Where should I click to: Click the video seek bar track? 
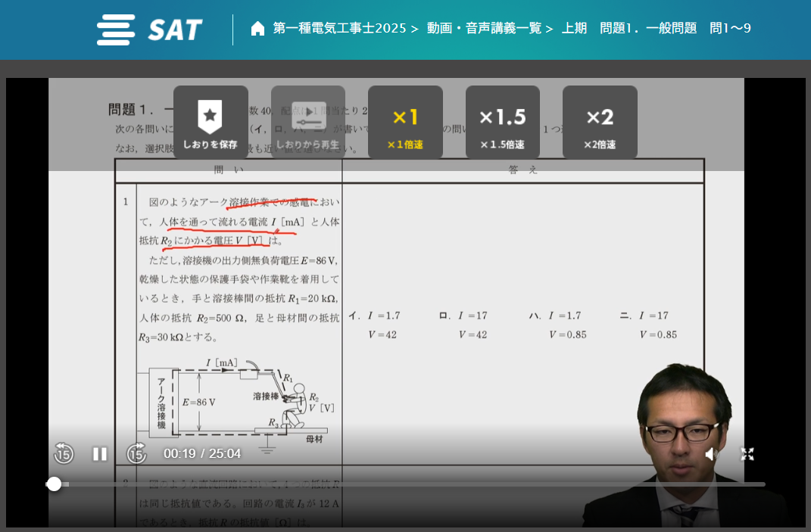point(406,484)
